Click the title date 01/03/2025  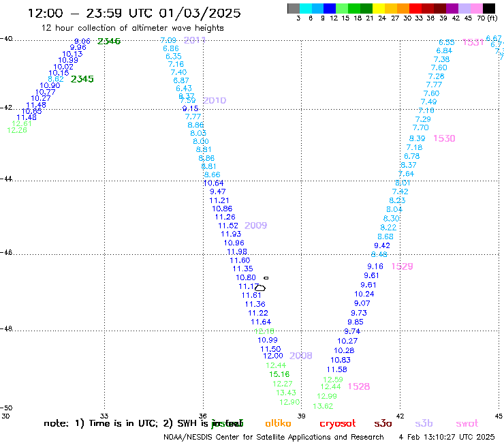click(200, 13)
